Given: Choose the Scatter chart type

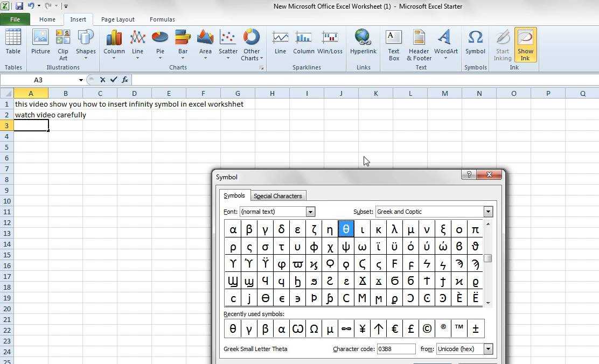Looking at the screenshot, I should coord(228,44).
